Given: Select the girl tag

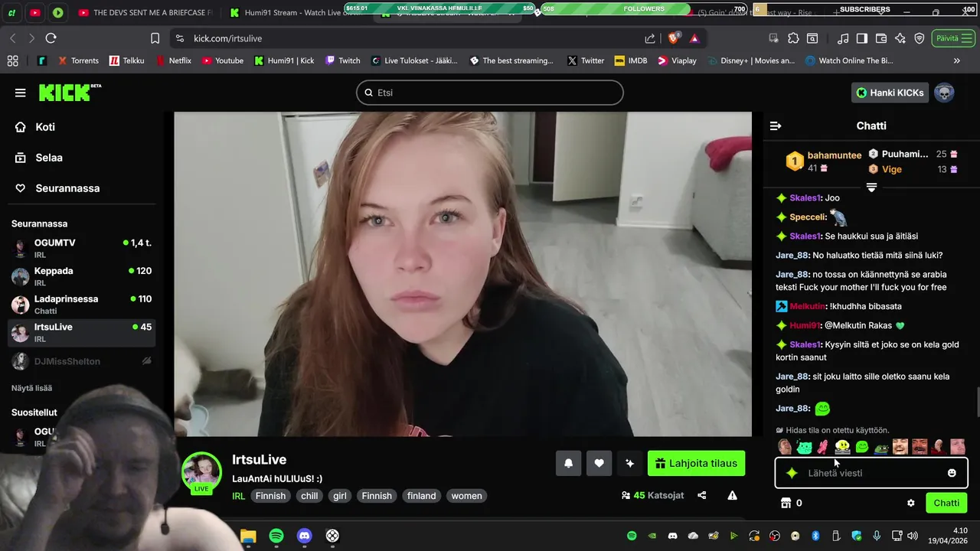Looking at the screenshot, I should coord(340,496).
